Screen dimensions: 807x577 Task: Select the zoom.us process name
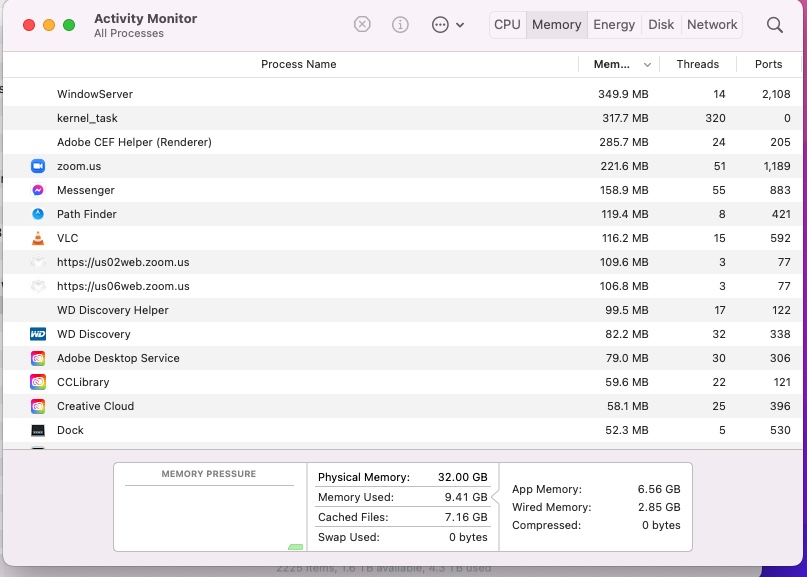79,166
